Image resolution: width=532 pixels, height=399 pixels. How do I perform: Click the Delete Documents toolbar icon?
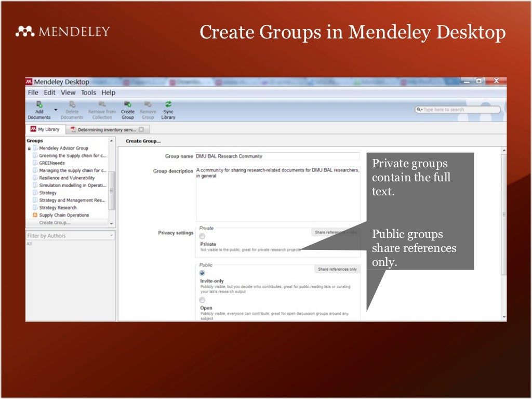click(72, 104)
